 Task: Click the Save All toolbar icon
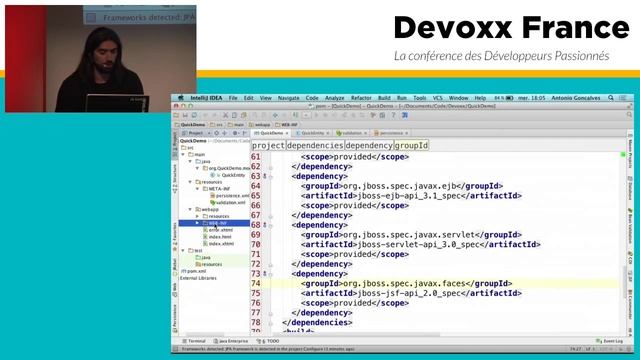[x=185, y=116]
